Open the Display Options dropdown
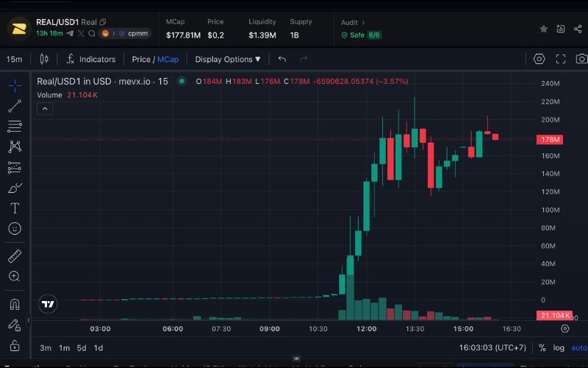This screenshot has height=368, width=588. (227, 59)
